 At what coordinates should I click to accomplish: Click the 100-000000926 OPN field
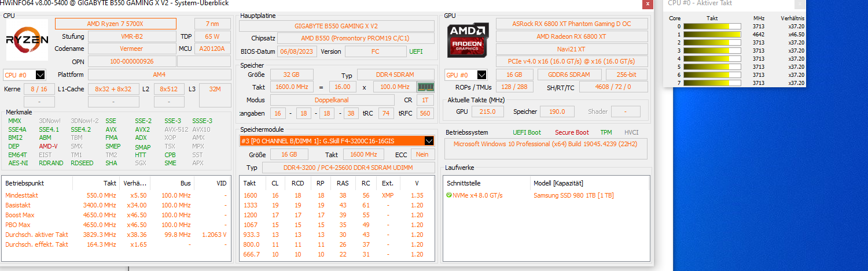coord(132,61)
